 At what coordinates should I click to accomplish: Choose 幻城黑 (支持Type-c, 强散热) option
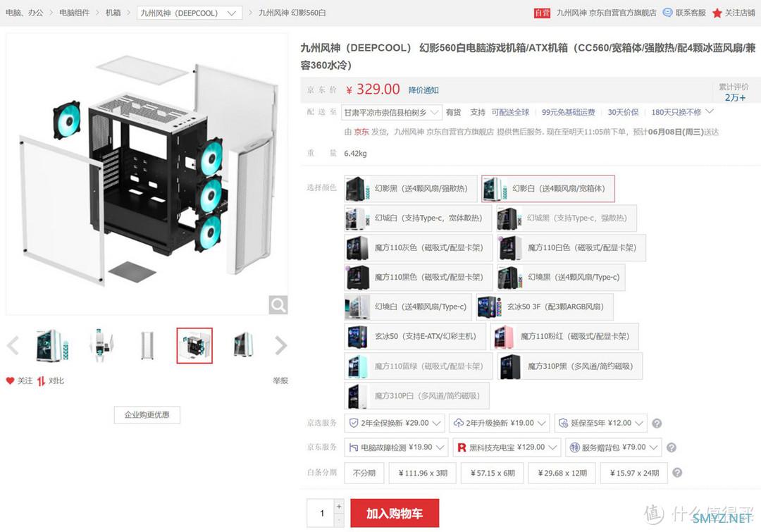pyautogui.click(x=567, y=218)
